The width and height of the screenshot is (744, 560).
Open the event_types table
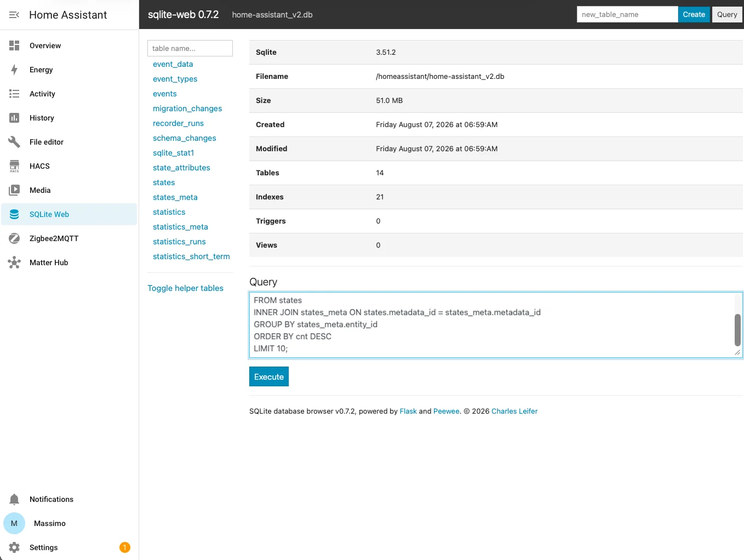pos(175,79)
